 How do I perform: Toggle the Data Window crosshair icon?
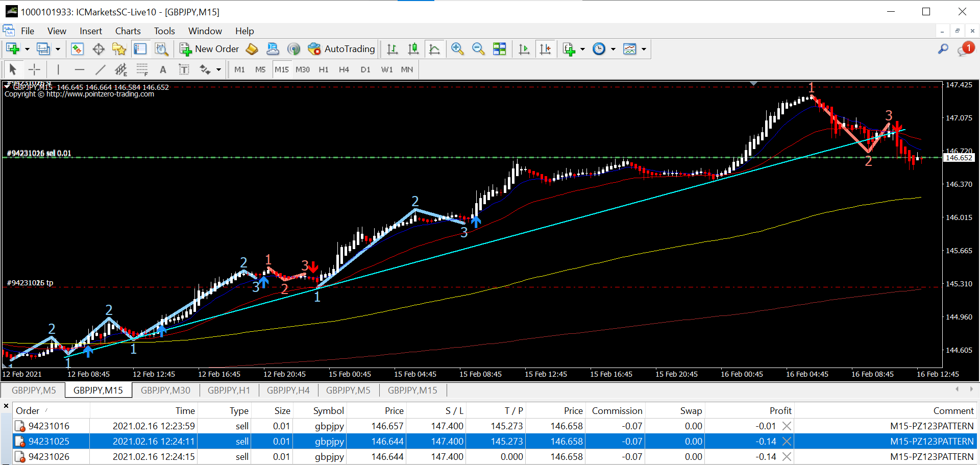point(99,49)
